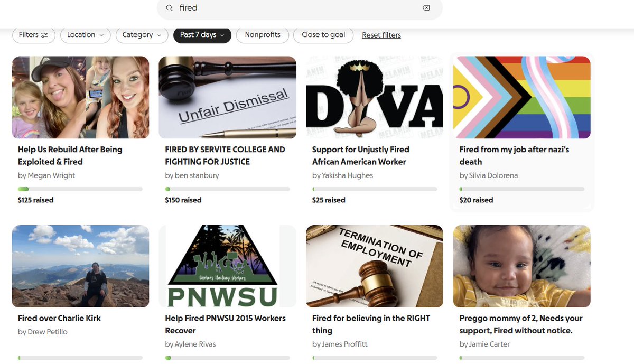Toggle the Close to goal filter
Screen dimensions: 634x364
(323, 35)
